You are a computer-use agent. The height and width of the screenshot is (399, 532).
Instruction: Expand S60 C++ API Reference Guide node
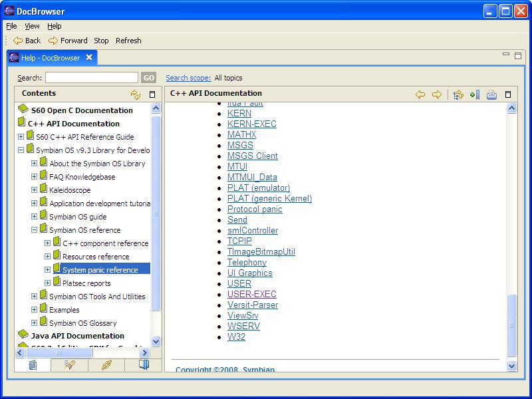click(21, 136)
